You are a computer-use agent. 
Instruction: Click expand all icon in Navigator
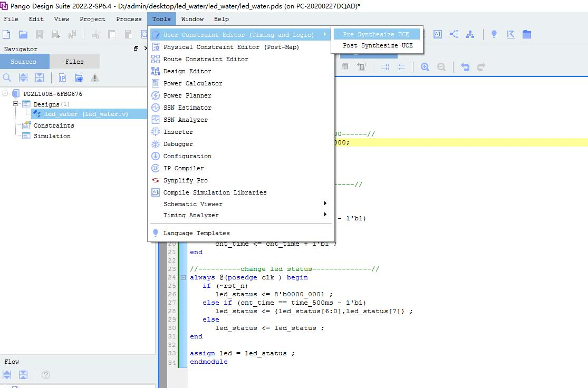pos(23,77)
